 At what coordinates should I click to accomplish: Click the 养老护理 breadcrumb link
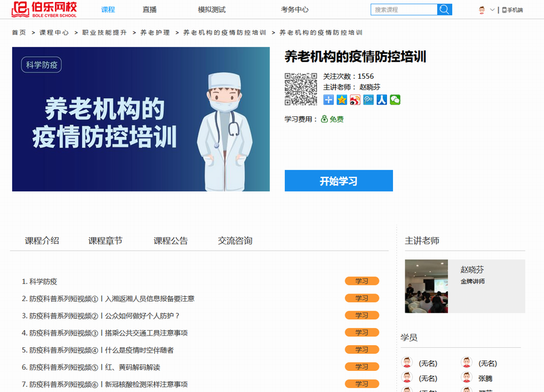pyautogui.click(x=155, y=33)
